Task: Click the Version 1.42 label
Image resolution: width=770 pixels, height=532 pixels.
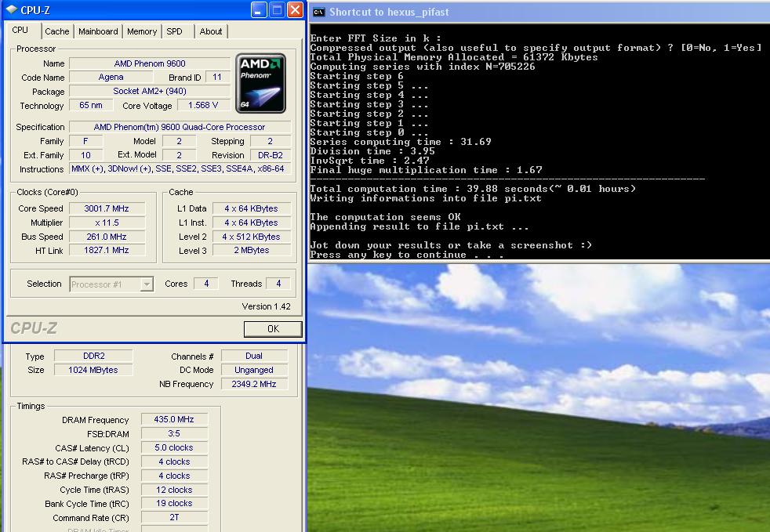Action: pos(266,306)
